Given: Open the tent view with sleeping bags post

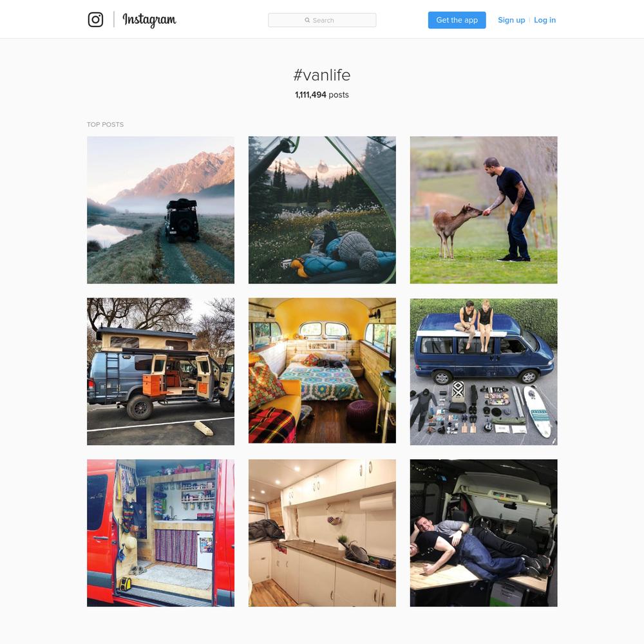Looking at the screenshot, I should [322, 210].
